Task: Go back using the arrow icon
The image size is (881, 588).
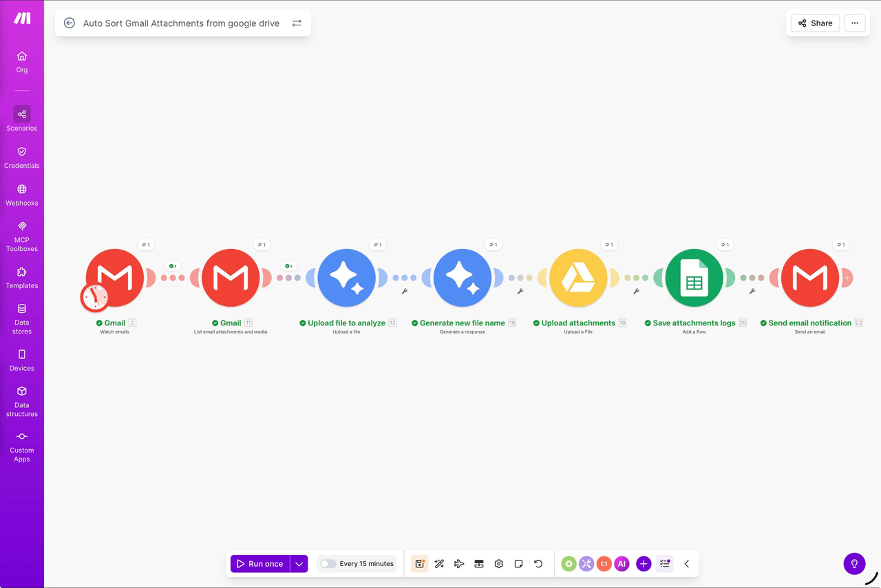Action: point(69,23)
